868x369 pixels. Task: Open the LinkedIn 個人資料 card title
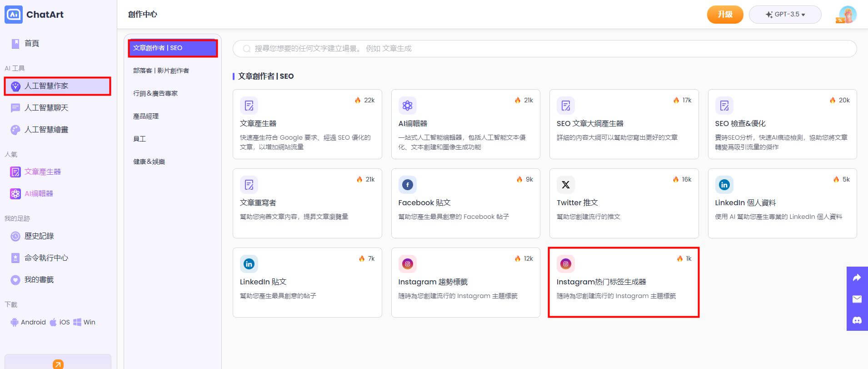point(745,203)
